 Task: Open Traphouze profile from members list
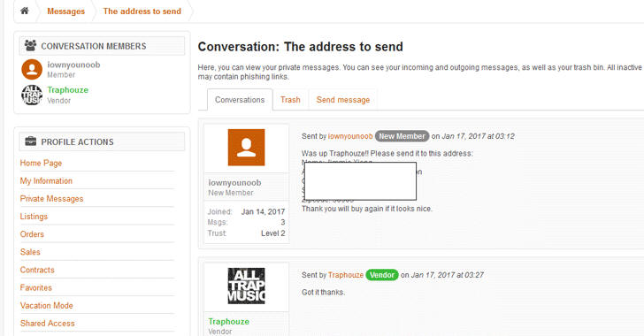click(x=68, y=90)
